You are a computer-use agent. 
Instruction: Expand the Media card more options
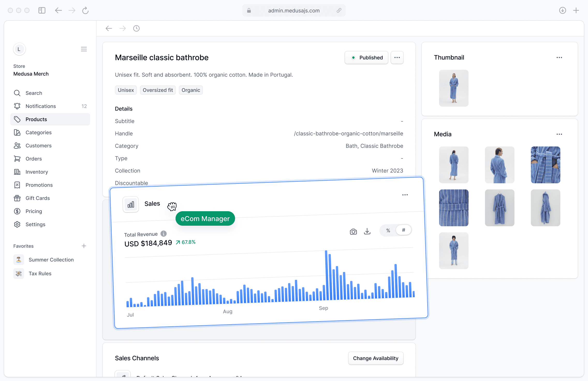click(x=559, y=134)
